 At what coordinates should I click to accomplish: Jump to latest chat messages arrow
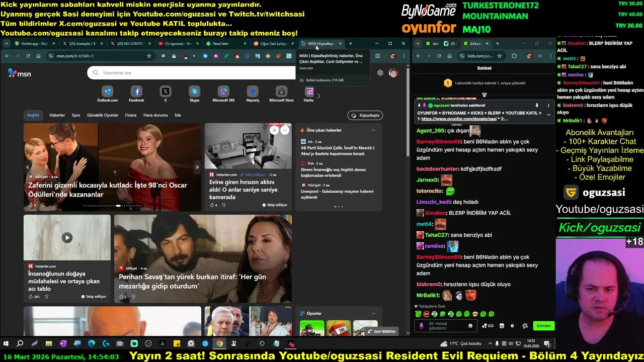tap(484, 95)
